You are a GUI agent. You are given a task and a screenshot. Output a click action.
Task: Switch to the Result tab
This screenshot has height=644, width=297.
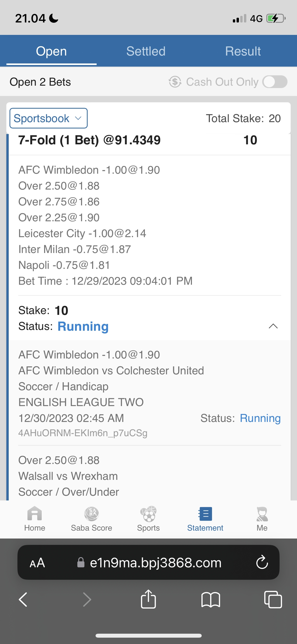pyautogui.click(x=243, y=51)
